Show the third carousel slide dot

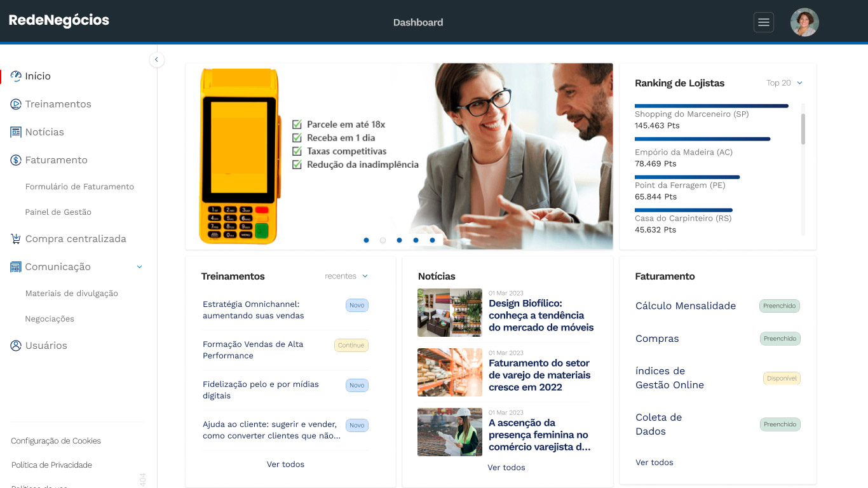click(399, 240)
